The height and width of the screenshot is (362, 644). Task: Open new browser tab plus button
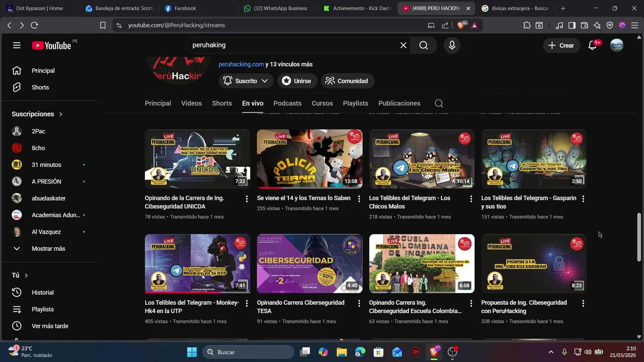pyautogui.click(x=563, y=8)
